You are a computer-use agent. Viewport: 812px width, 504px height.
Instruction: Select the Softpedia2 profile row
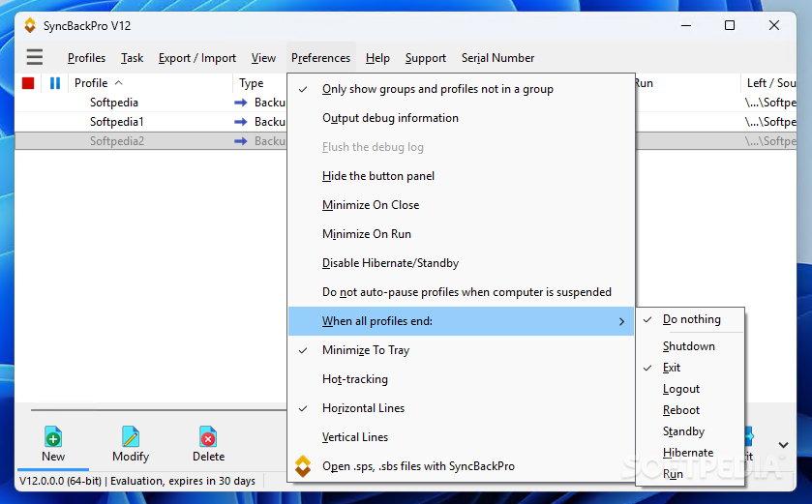(x=116, y=141)
